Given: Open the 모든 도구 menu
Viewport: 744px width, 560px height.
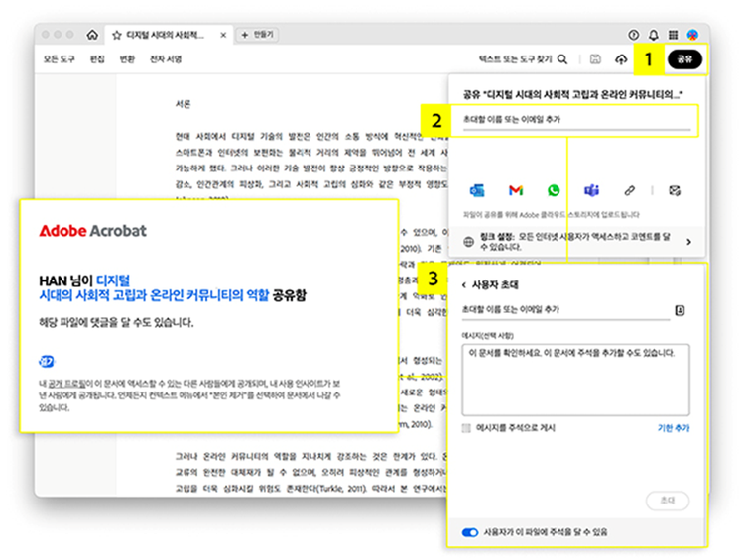Looking at the screenshot, I should click(60, 59).
